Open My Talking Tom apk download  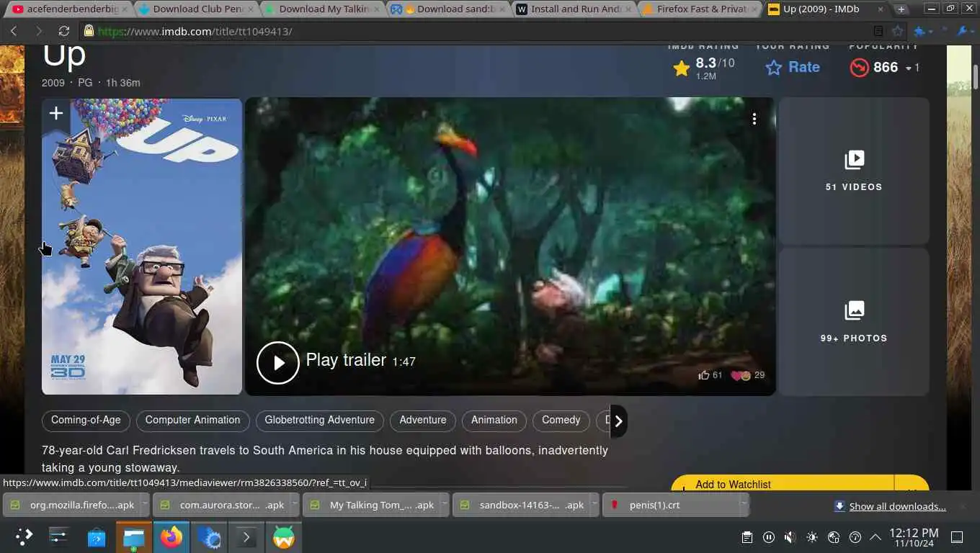[372, 505]
